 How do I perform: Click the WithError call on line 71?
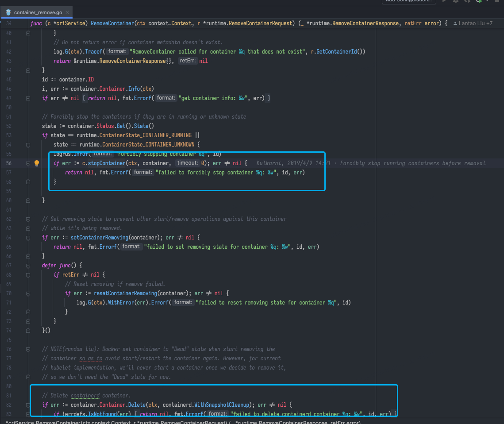[121, 303]
